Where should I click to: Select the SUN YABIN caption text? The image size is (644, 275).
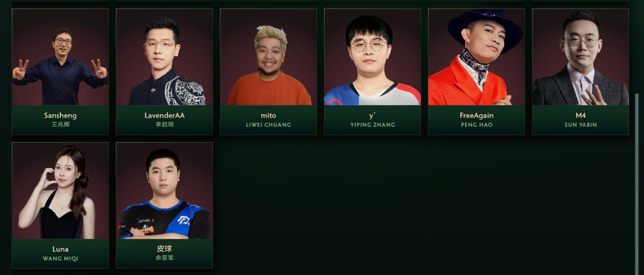coord(581,125)
